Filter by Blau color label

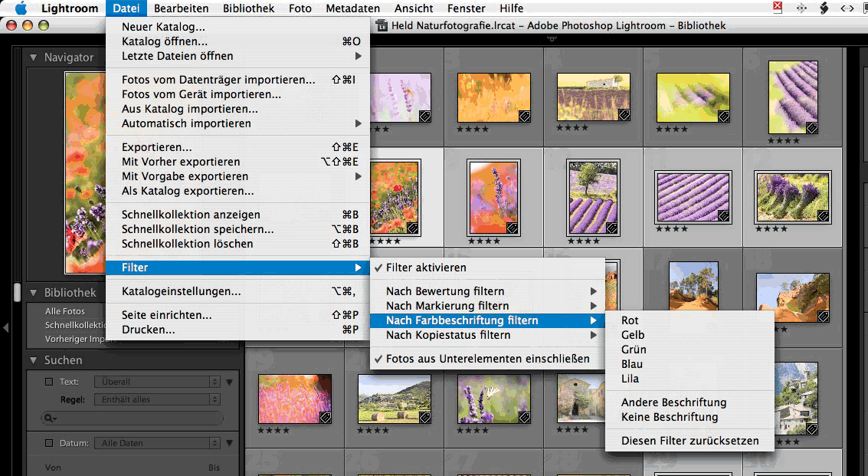(689, 364)
